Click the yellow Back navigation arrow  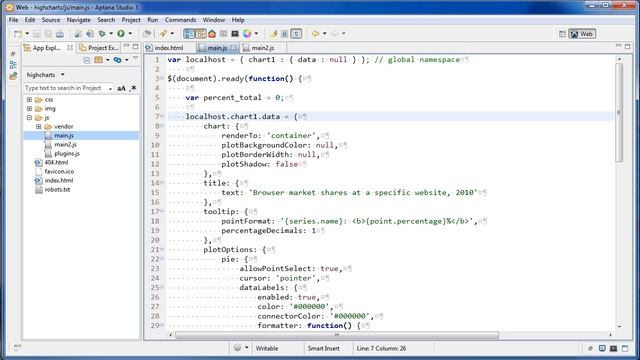click(x=316, y=34)
